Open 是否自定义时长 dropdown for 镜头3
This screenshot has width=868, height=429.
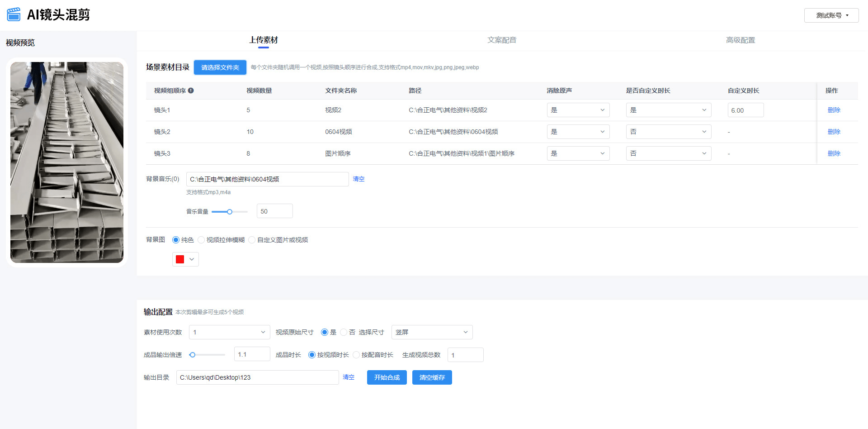(x=669, y=153)
